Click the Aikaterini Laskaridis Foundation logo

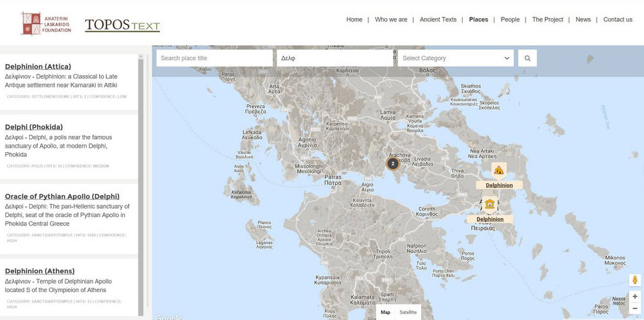(45, 23)
